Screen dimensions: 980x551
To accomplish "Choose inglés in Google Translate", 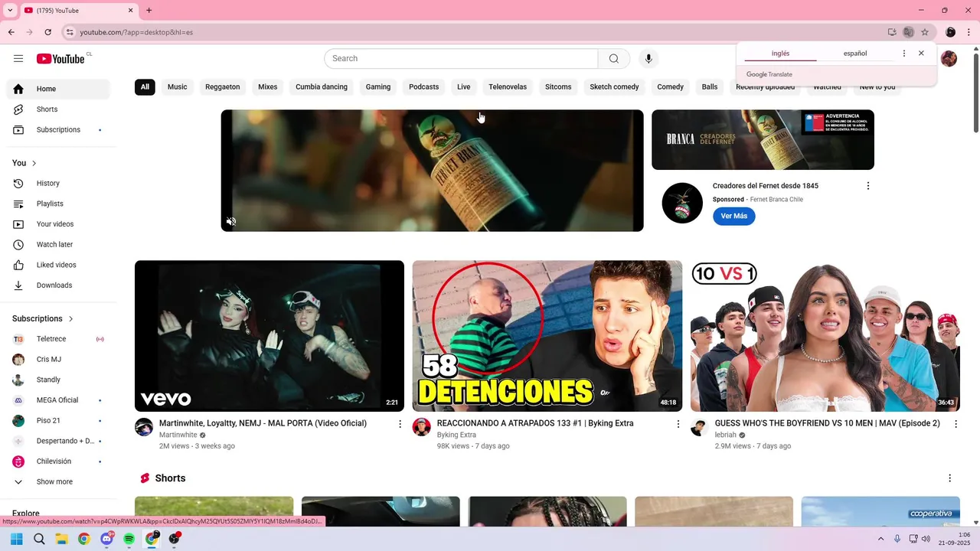I will pyautogui.click(x=780, y=54).
